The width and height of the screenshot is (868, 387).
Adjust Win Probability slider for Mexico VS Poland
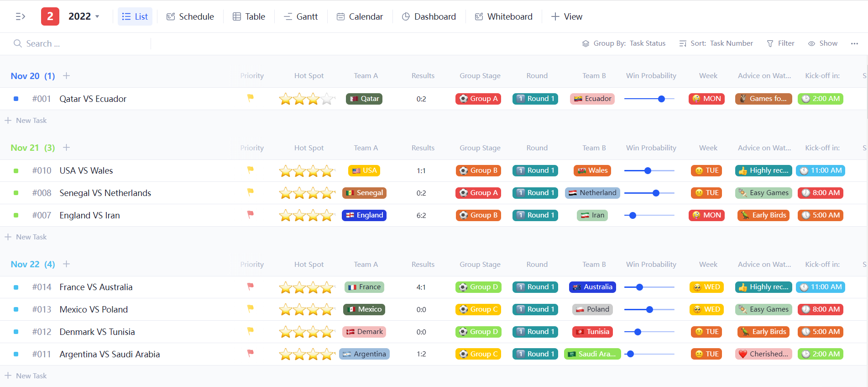(x=649, y=309)
